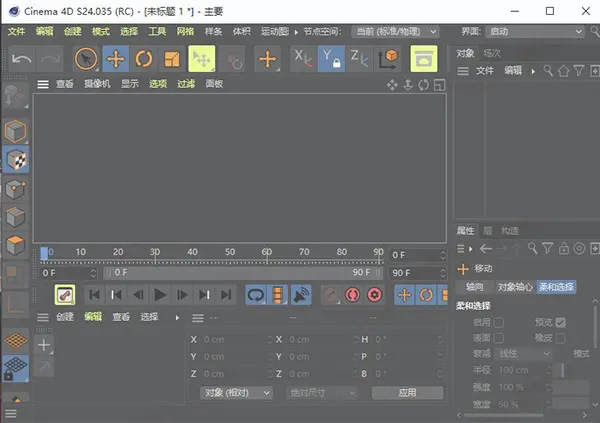The height and width of the screenshot is (423, 600).
Task: Click the Undo arrow icon
Action: (22, 59)
